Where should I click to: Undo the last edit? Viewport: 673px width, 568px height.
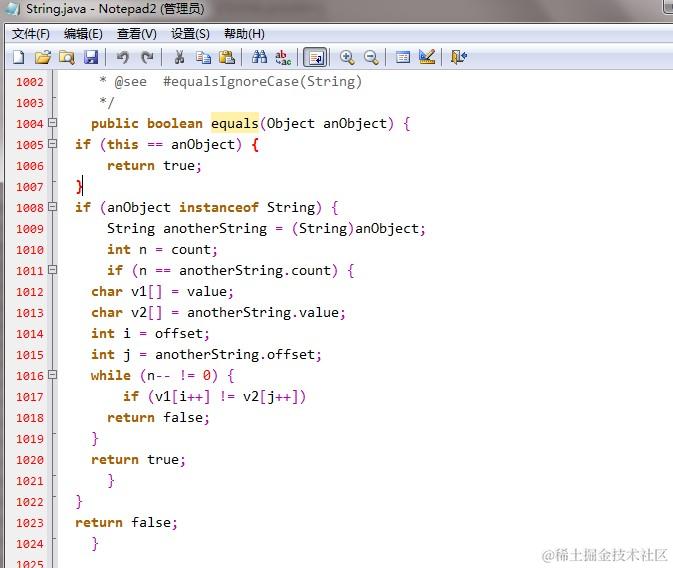point(123,57)
